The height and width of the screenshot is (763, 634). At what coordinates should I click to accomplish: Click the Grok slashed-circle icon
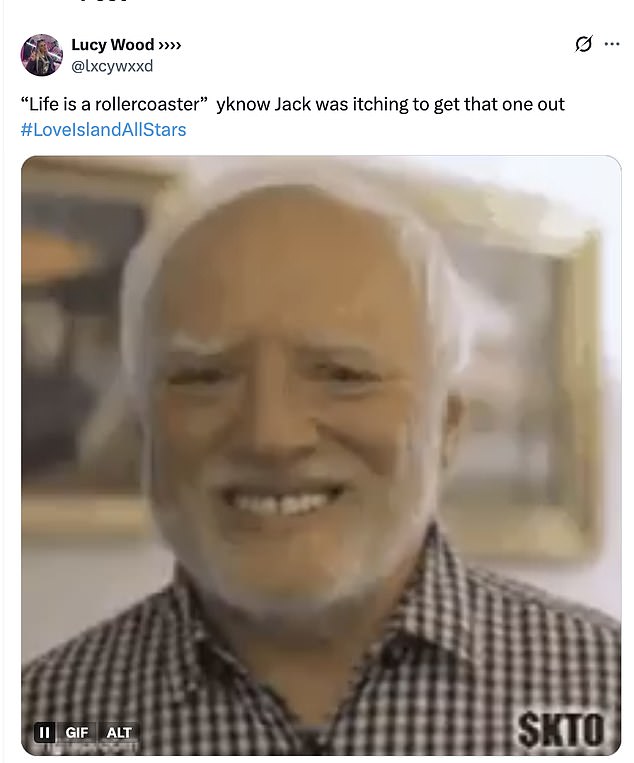pos(583,44)
